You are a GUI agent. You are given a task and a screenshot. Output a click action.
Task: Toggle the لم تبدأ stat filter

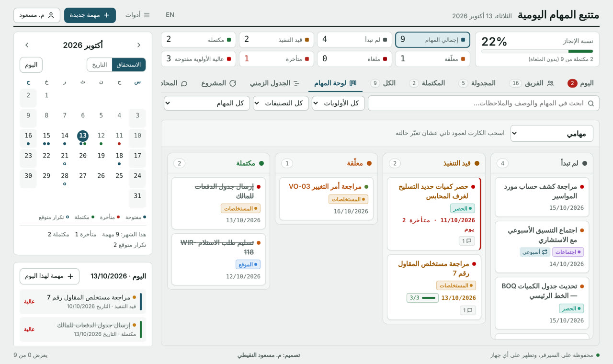coord(354,40)
